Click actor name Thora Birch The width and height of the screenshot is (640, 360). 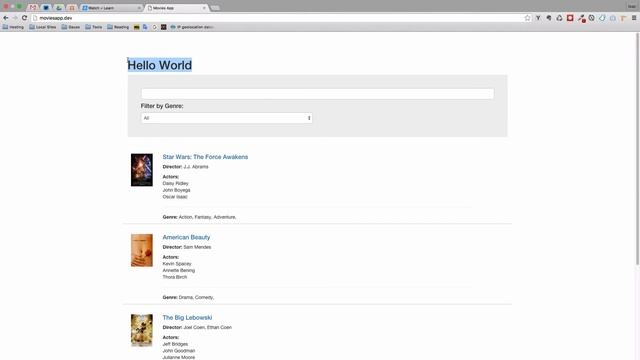[x=175, y=277]
